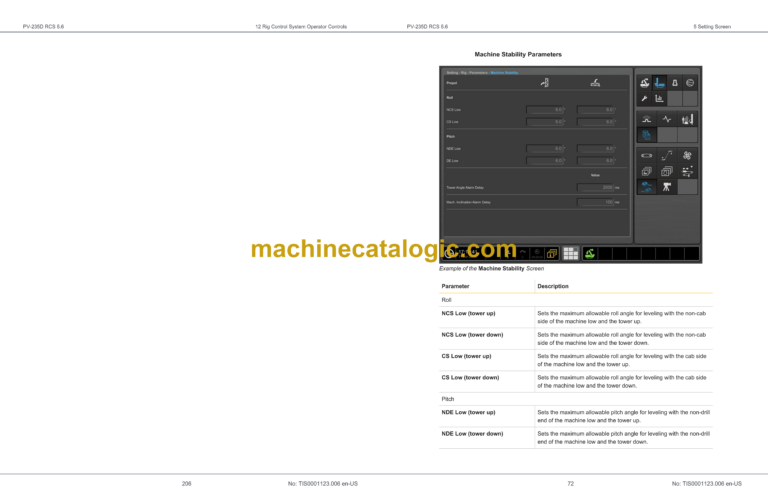
Task: Select the rig tower icon in the middle group
Action: (x=687, y=119)
